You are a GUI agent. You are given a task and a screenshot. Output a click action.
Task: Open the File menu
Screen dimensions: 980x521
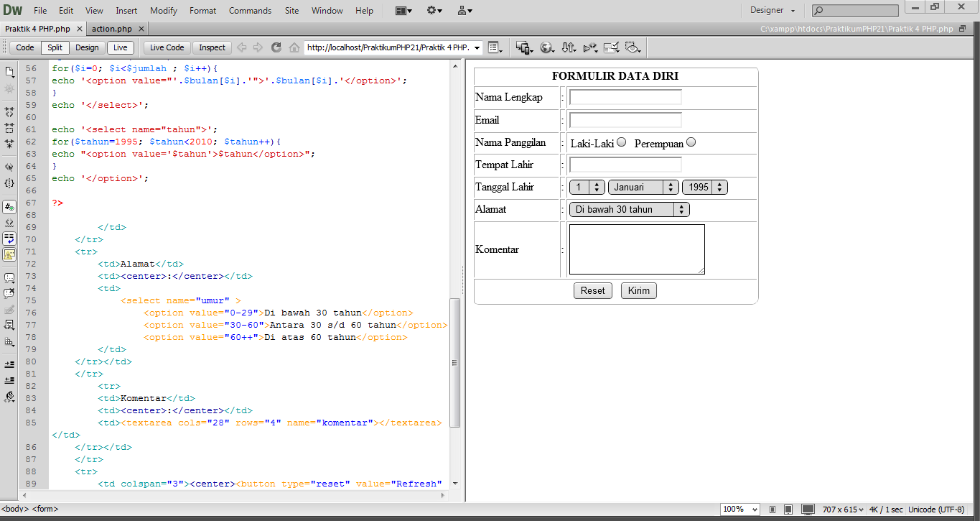(x=40, y=11)
